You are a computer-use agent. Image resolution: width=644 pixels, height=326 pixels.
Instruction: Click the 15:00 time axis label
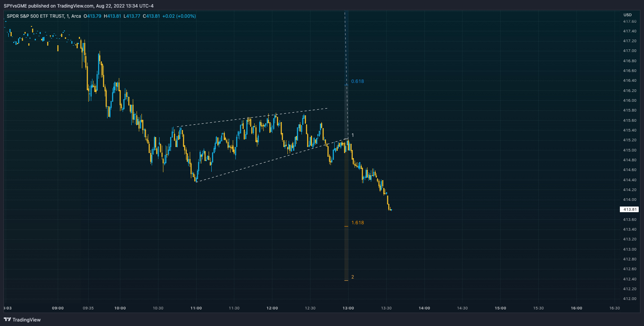[501, 308]
